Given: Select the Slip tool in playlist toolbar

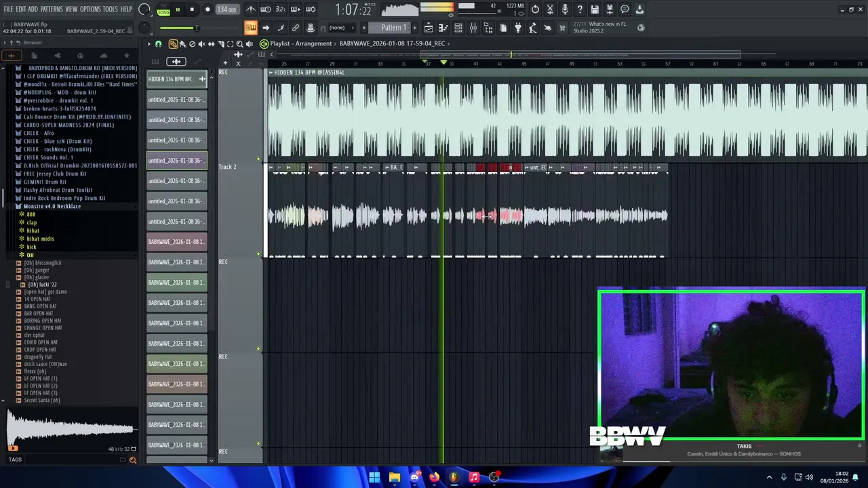Looking at the screenshot, I should click(211, 43).
